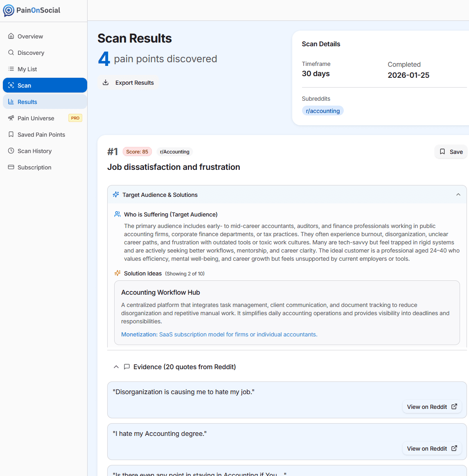Collapse the Target Audience & Solutions panel
This screenshot has height=476, width=469.
(458, 194)
